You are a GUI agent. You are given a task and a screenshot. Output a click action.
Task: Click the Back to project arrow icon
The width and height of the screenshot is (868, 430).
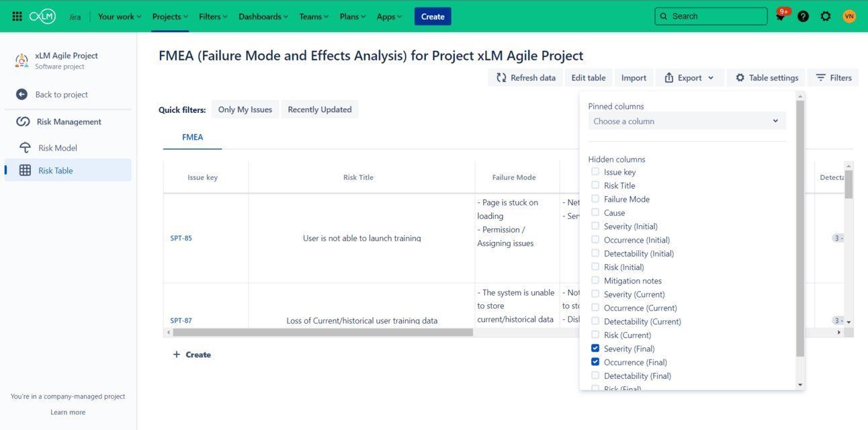(x=22, y=95)
